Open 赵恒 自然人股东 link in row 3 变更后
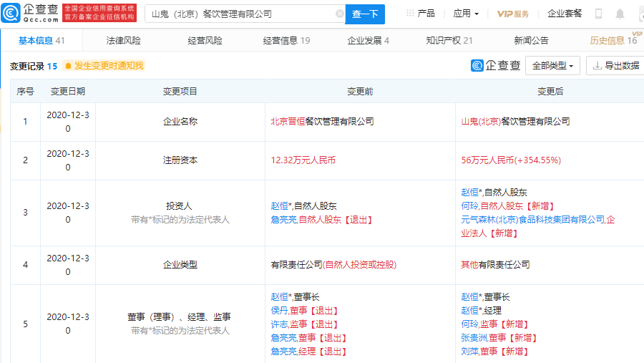Screen dimensions: 644x363 pos(470,193)
